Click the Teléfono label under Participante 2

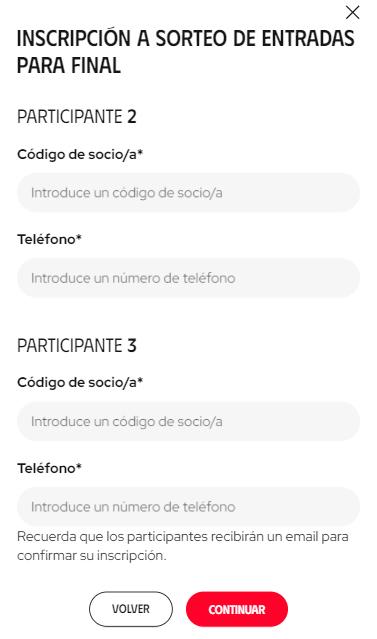(x=49, y=239)
